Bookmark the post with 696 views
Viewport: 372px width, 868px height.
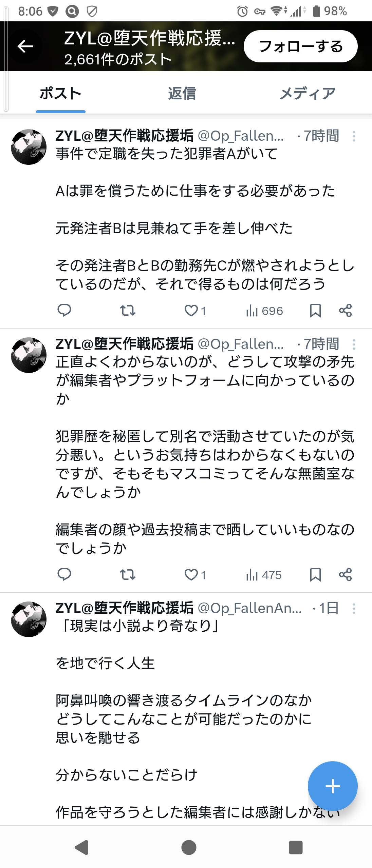pos(315,310)
